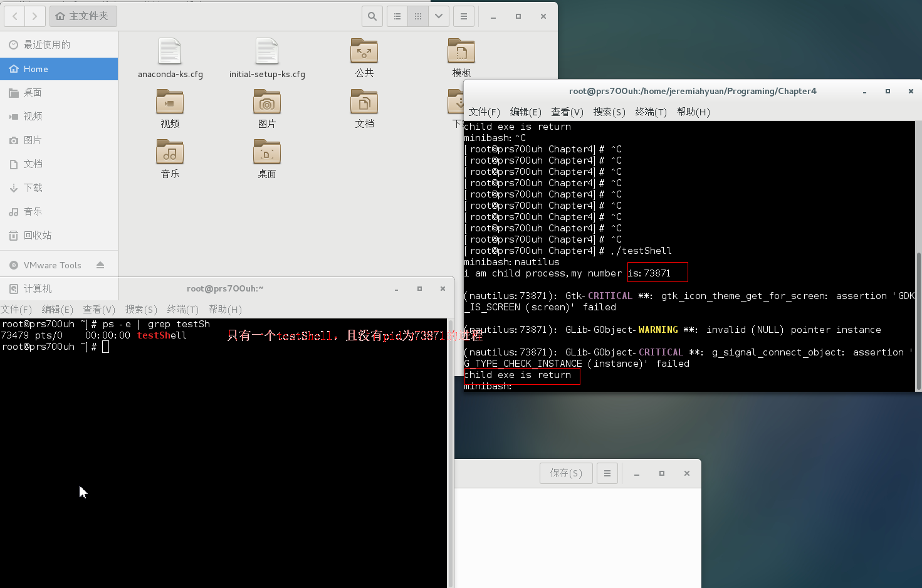Open the 文件(F) menu in the Chapter4 terminal
The image size is (922, 588).
click(x=483, y=112)
